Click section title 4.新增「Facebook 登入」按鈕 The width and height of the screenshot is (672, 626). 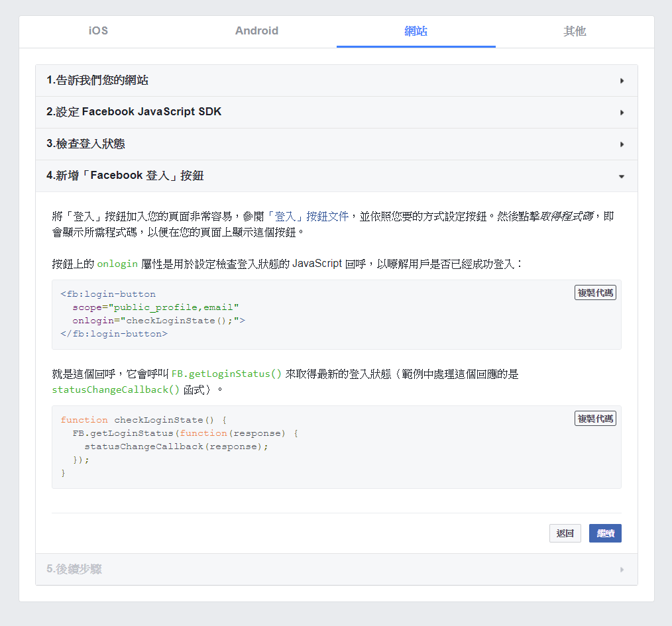click(125, 176)
